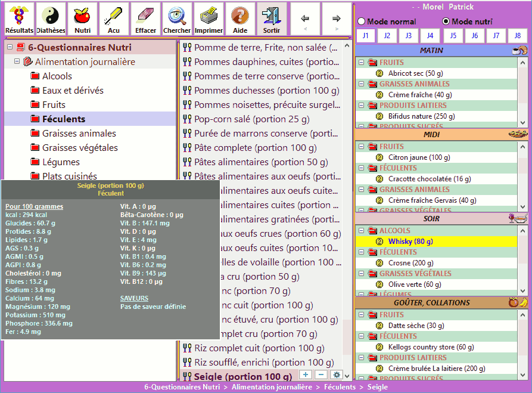Select the Mode normal radio button

point(362,21)
